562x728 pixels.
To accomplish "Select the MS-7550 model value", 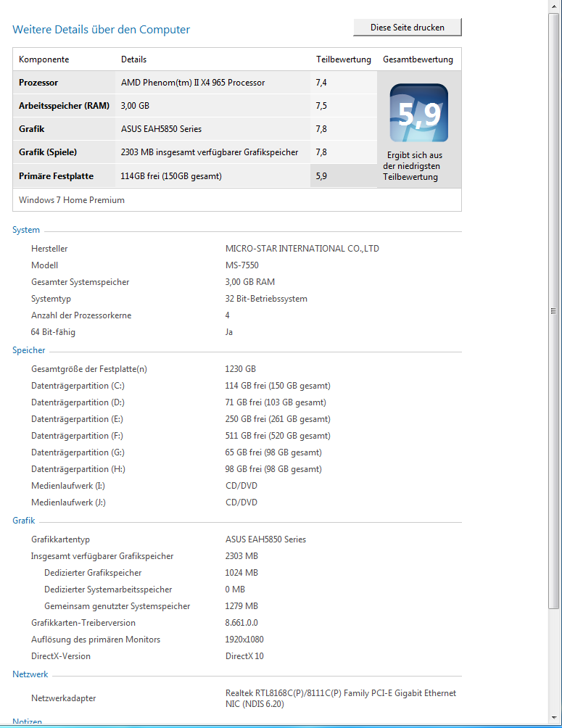I will [x=242, y=265].
